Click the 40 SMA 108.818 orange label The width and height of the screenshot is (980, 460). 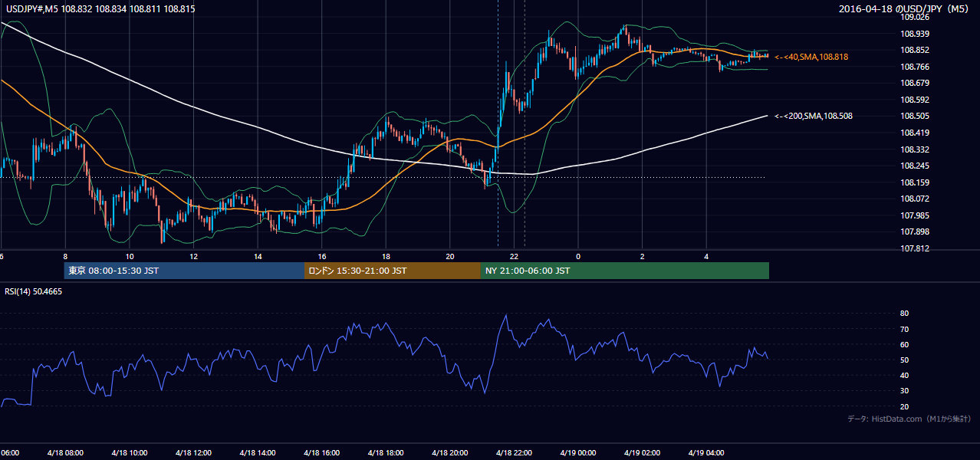click(x=811, y=57)
